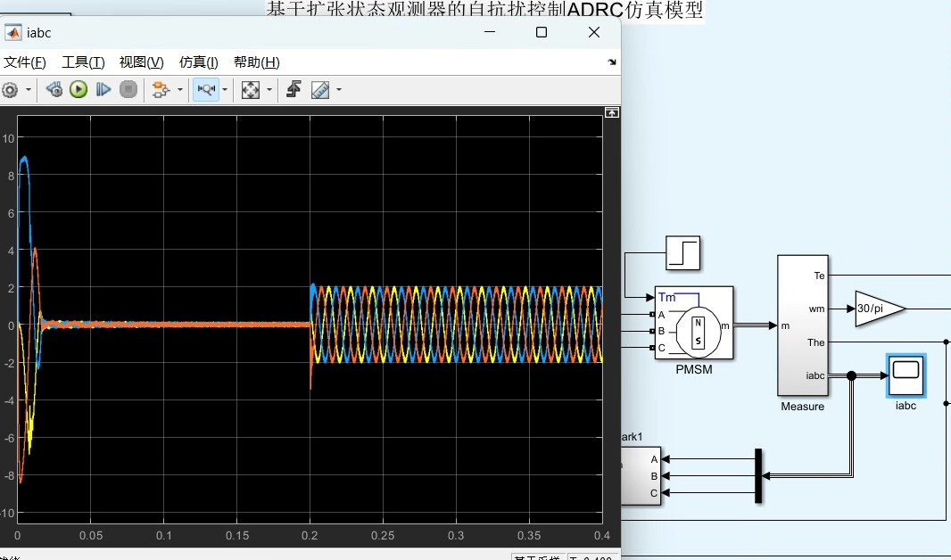Expand the scale axes dropdown arrow

tap(269, 90)
